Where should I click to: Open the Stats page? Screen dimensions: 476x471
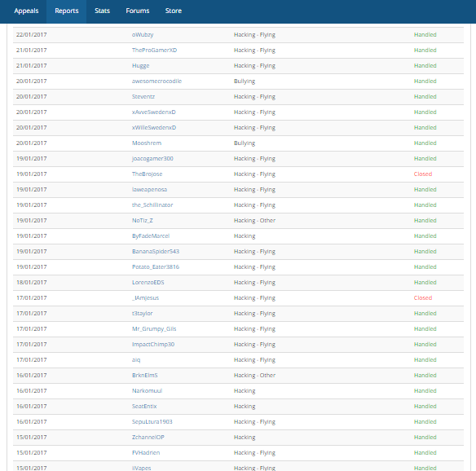pyautogui.click(x=102, y=11)
